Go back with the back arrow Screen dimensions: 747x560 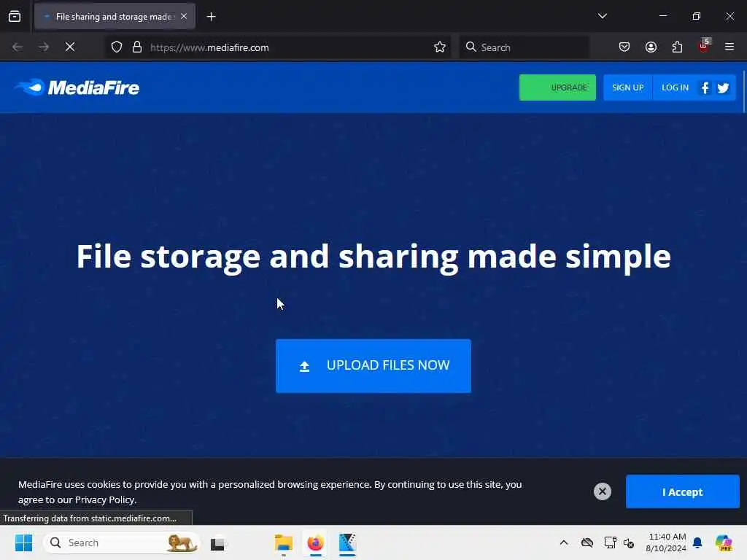click(x=18, y=47)
